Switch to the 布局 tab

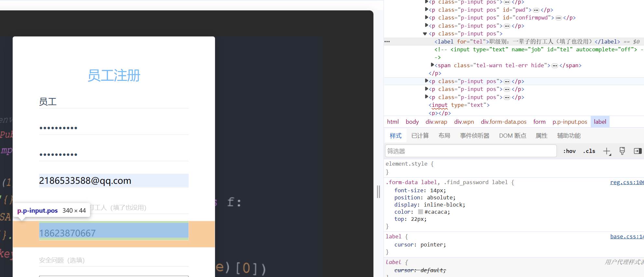coord(444,136)
